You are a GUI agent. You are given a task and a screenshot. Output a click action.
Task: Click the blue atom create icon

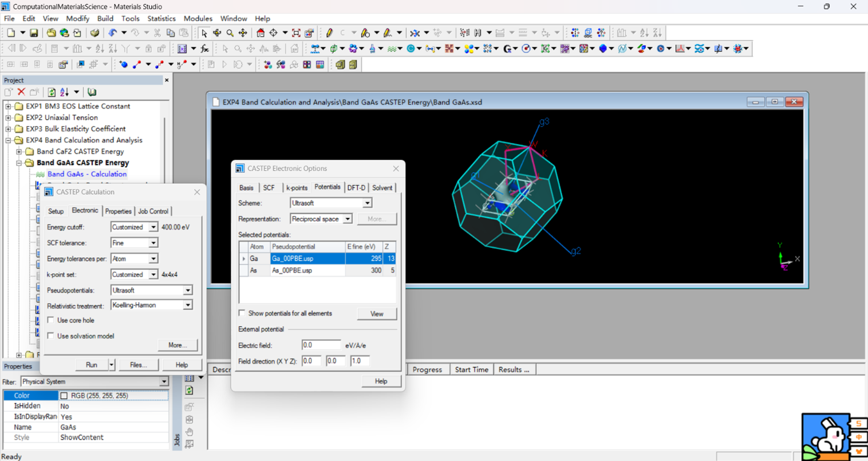click(x=123, y=65)
